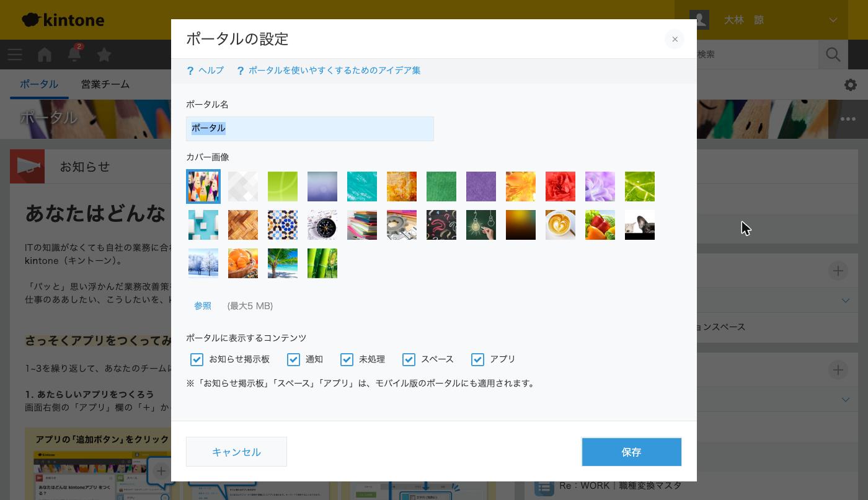Select the pumpkin cover image
Image resolution: width=868 pixels, height=500 pixels.
click(x=243, y=263)
